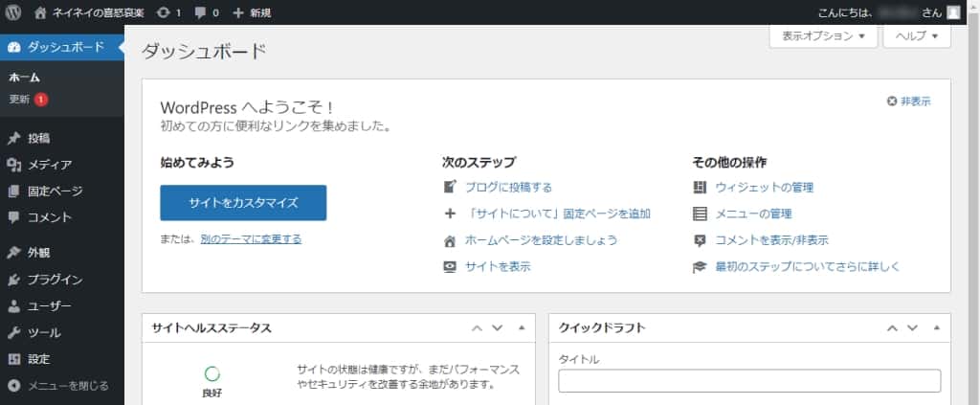Image resolution: width=980 pixels, height=405 pixels.
Task: Click the WordPress logo icon
Action: pyautogui.click(x=13, y=11)
